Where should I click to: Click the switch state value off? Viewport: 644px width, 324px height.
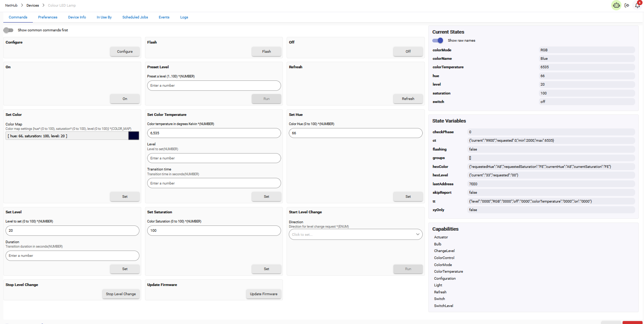(x=587, y=102)
